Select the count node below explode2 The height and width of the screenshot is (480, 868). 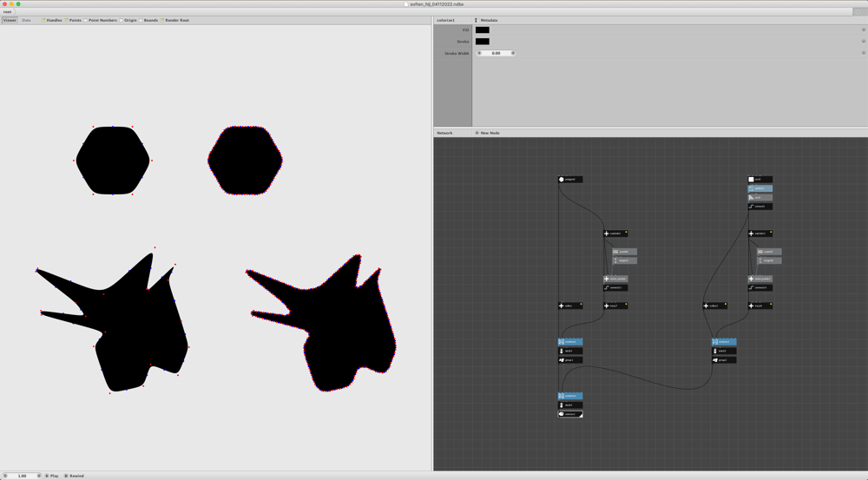point(624,252)
